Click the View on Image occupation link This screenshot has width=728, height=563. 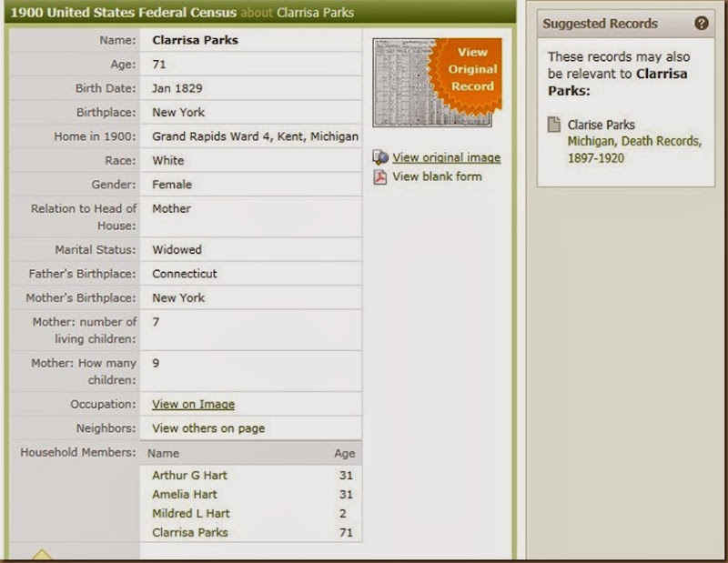[x=193, y=404]
